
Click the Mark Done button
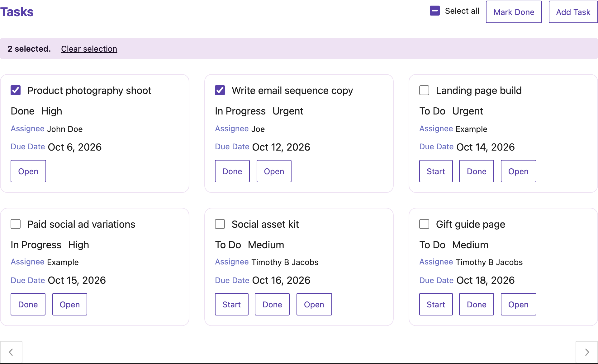514,12
